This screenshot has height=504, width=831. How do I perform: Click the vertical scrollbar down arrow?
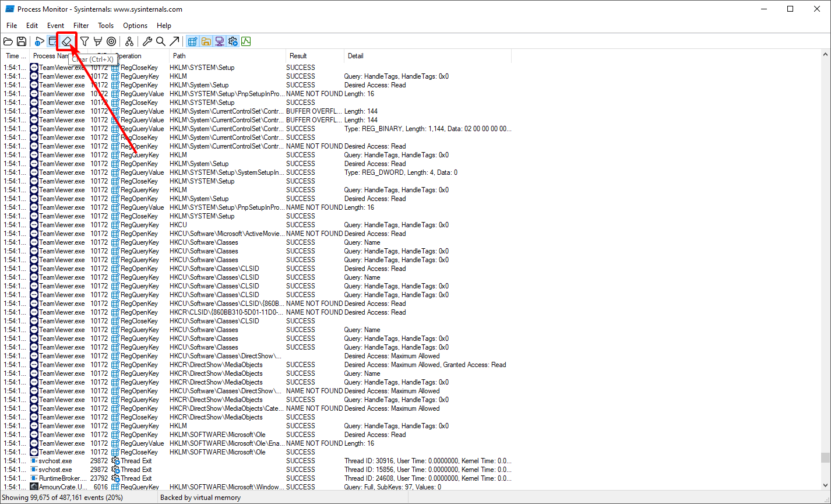(825, 486)
